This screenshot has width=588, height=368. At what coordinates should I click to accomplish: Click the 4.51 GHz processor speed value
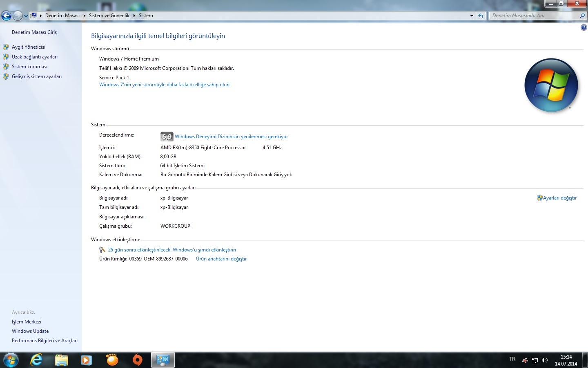pyautogui.click(x=272, y=148)
